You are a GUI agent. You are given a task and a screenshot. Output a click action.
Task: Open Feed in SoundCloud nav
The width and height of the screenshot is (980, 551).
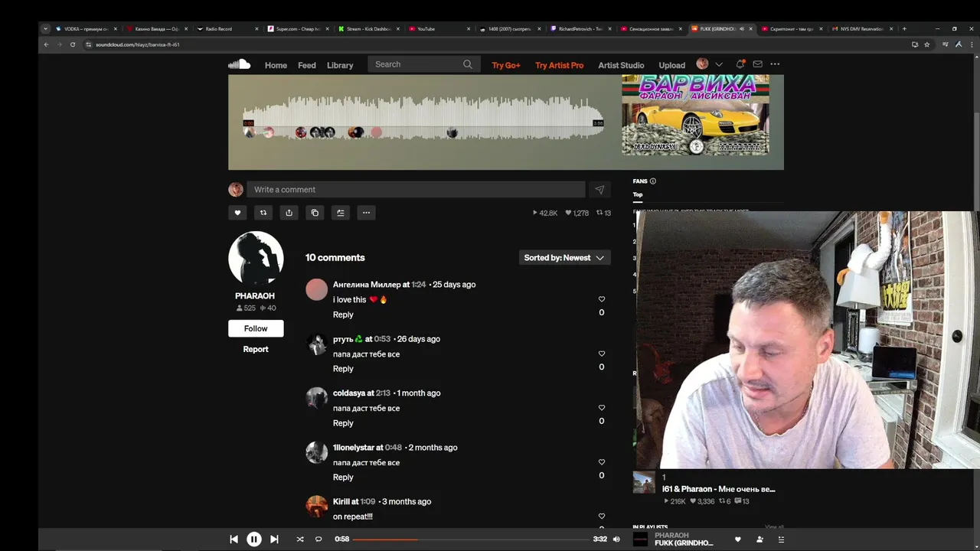click(x=307, y=65)
